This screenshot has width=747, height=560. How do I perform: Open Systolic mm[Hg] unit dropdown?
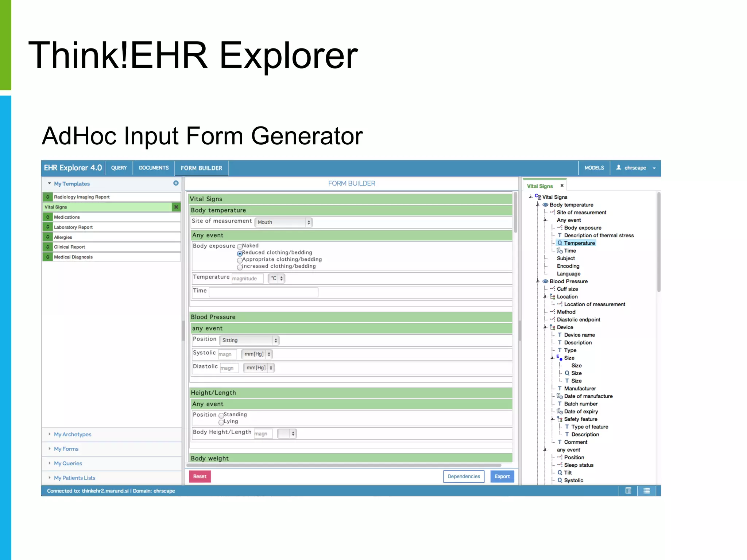[257, 354]
